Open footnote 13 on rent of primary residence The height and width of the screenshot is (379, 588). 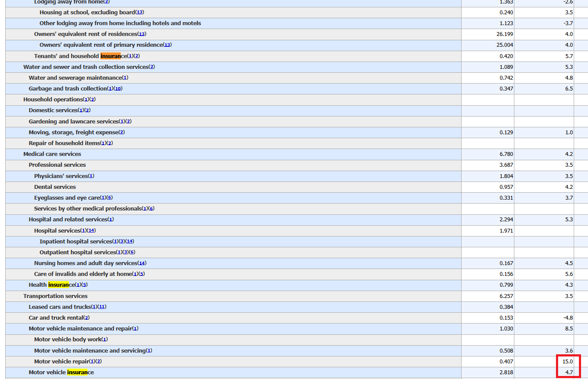click(168, 45)
